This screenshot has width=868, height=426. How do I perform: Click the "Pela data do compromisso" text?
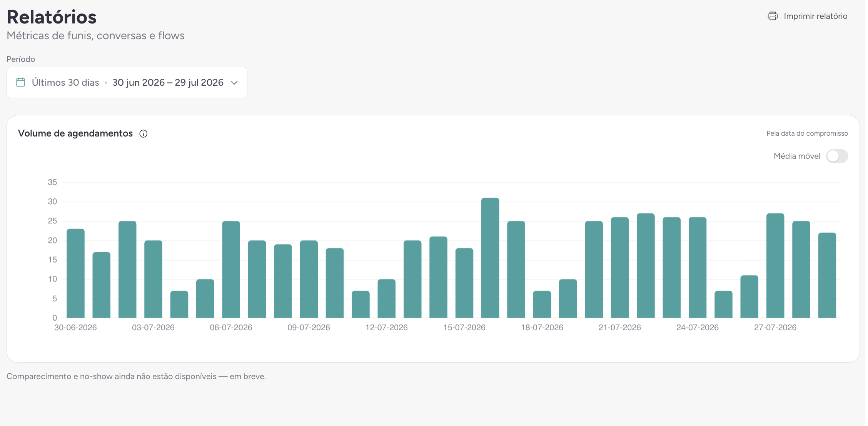807,133
